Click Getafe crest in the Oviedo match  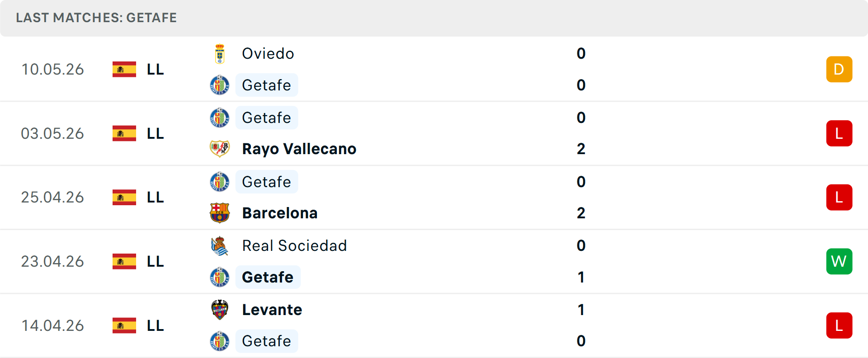(x=220, y=85)
